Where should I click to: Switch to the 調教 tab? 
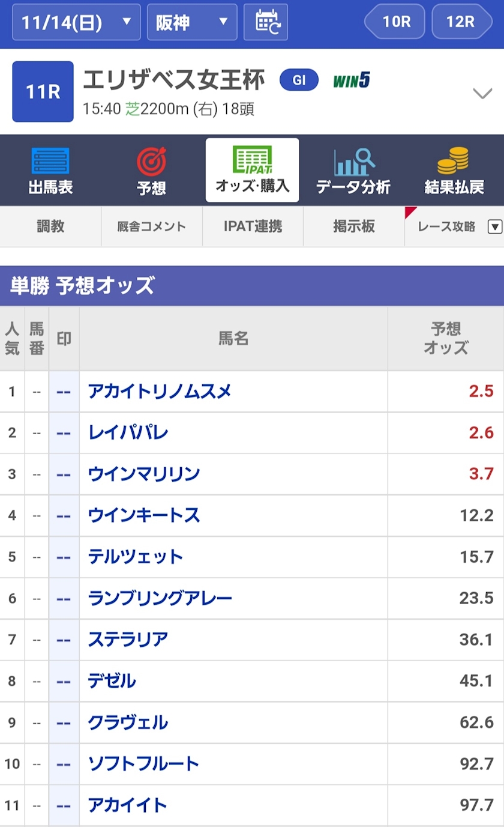[x=50, y=226]
